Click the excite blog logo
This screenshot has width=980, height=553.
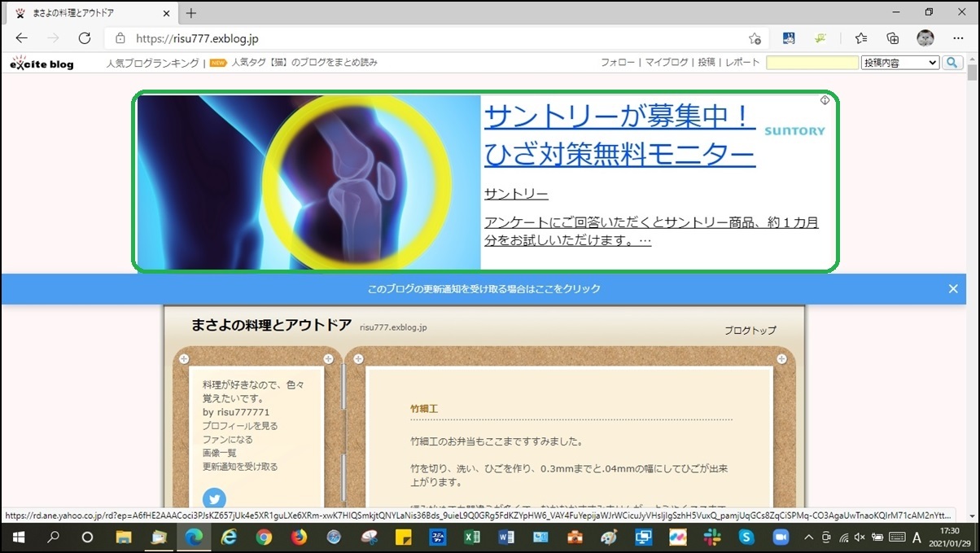pyautogui.click(x=42, y=63)
